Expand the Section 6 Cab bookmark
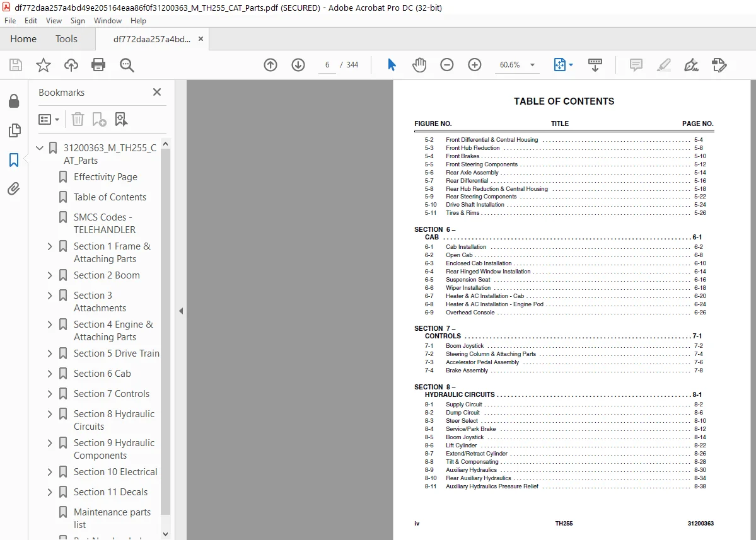Screen dimensions: 756x540 pyautogui.click(x=50, y=373)
